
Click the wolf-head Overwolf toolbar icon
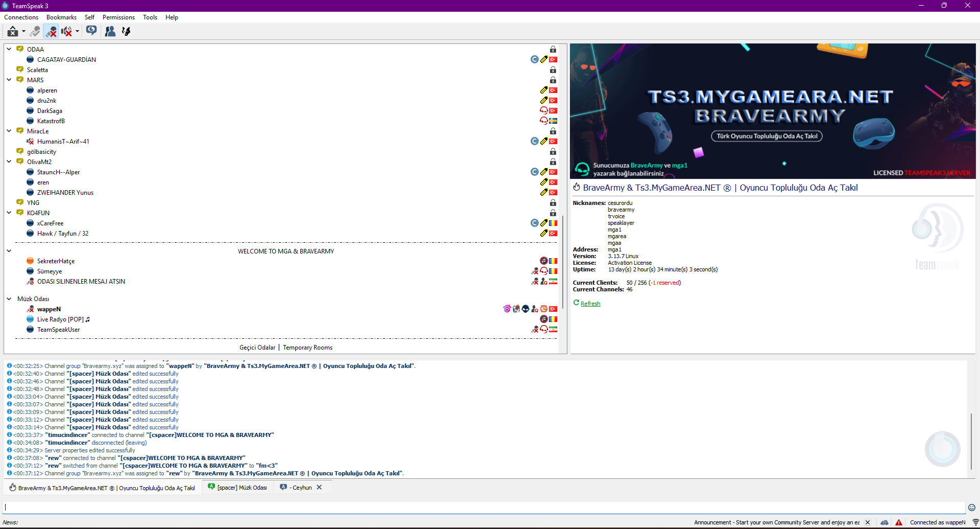126,31
